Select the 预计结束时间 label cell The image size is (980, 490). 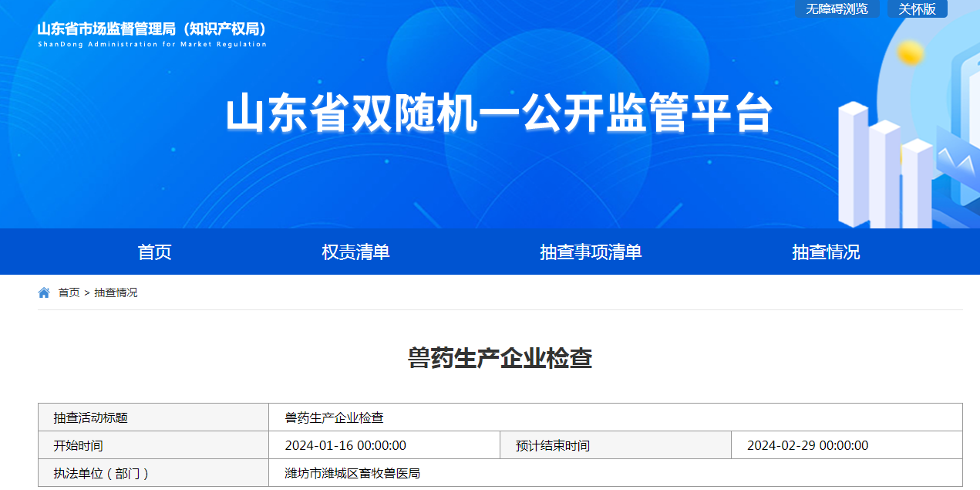pyautogui.click(x=553, y=445)
